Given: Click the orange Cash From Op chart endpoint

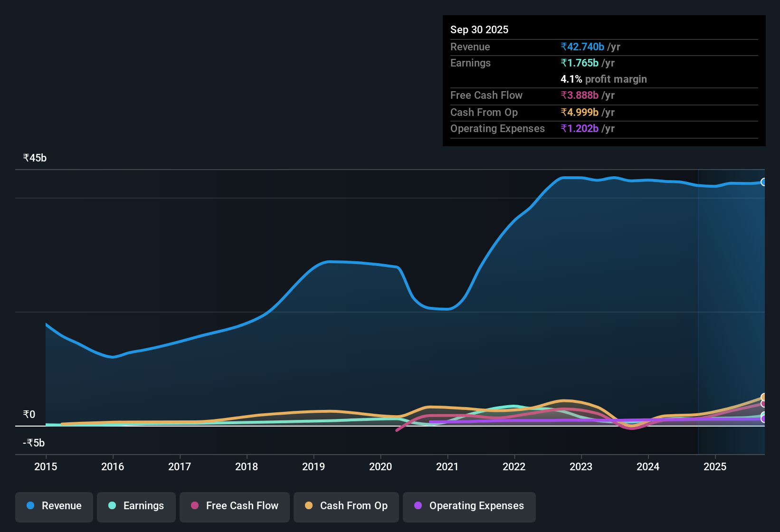Looking at the screenshot, I should point(763,397).
